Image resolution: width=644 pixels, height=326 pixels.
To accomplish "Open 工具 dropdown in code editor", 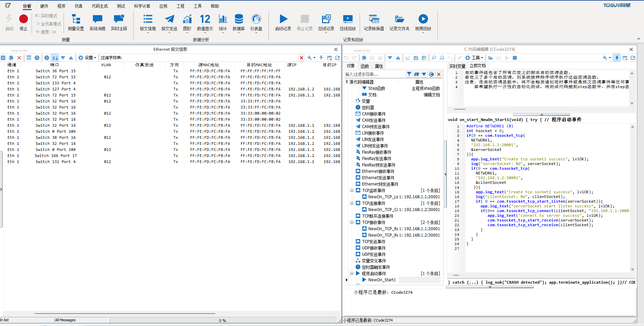I will coord(474,58).
